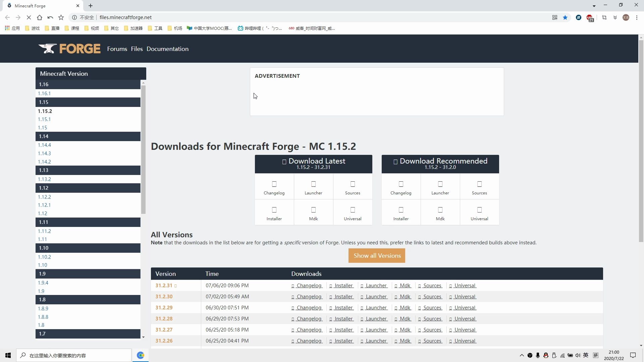Image resolution: width=644 pixels, height=362 pixels.
Task: Open the Installer link for version 31.2.30
Action: [343, 297]
